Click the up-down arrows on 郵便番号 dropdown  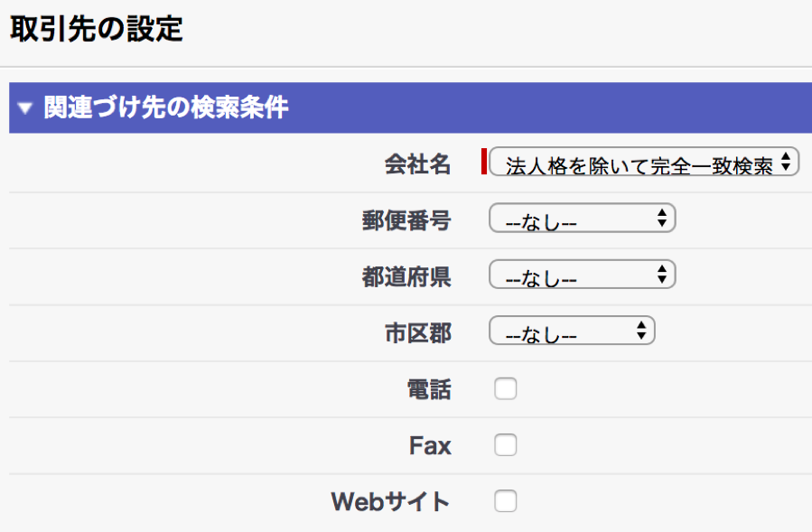(662, 219)
